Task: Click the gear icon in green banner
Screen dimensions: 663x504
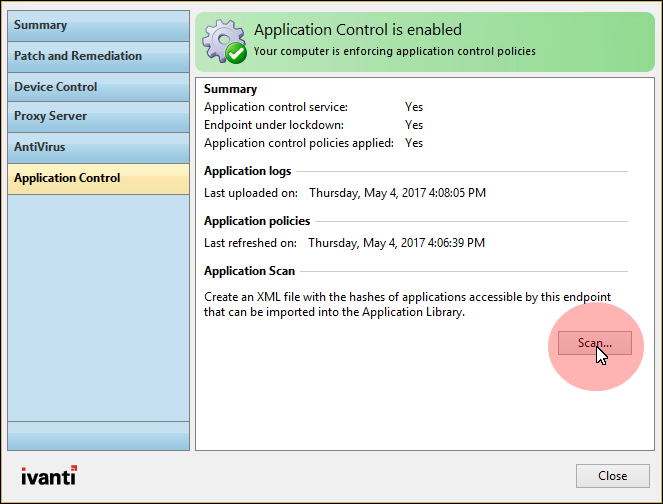Action: [219, 37]
